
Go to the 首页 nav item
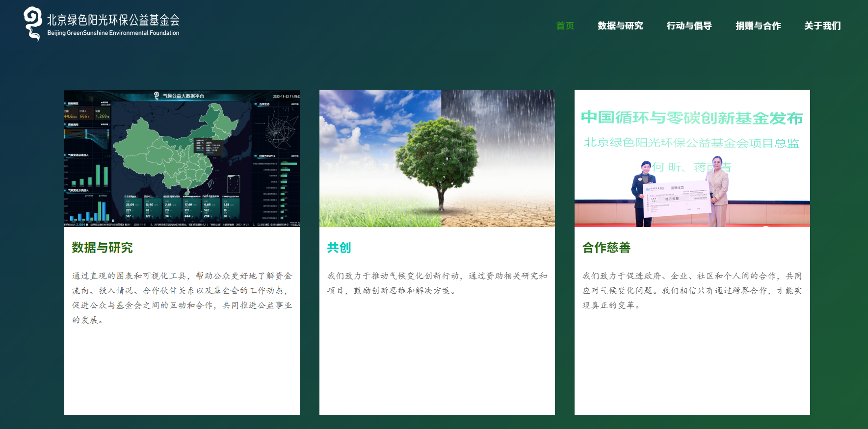(x=565, y=26)
